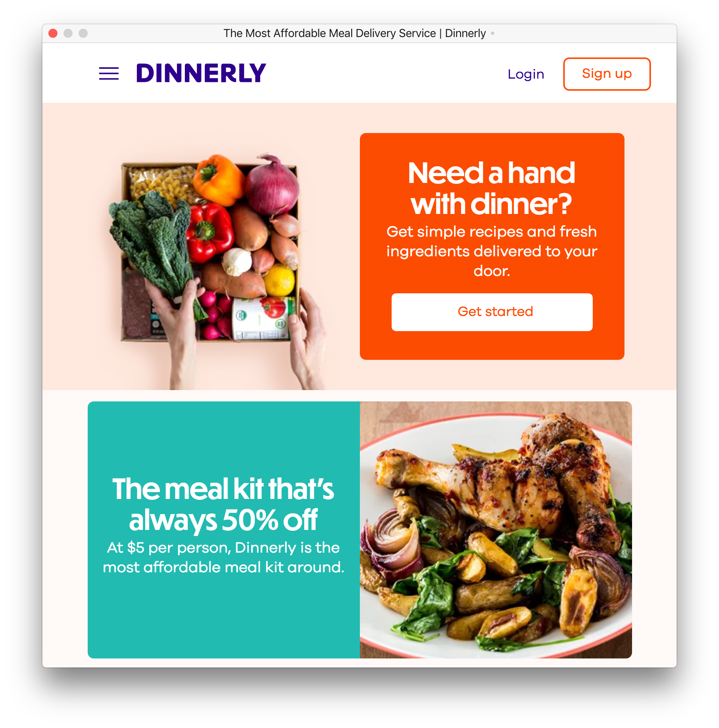
Task: Click 'The meal kit that's always 50% off' heading
Action: click(223, 504)
